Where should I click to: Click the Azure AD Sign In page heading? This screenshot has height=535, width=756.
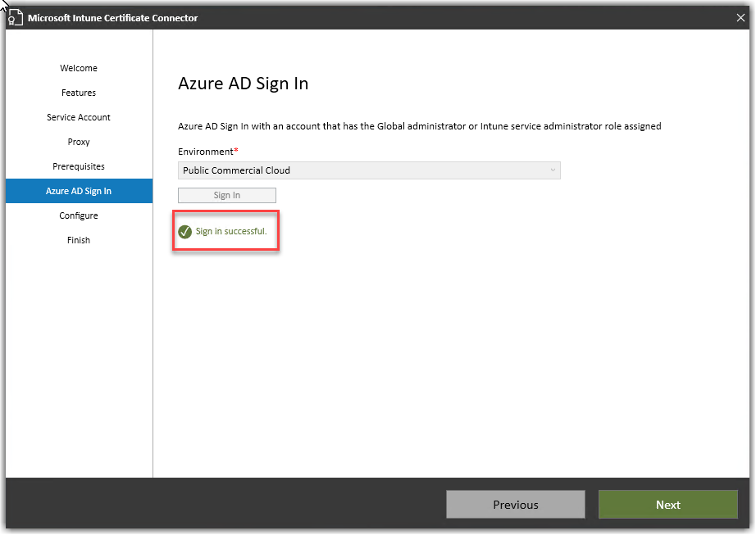(x=243, y=84)
